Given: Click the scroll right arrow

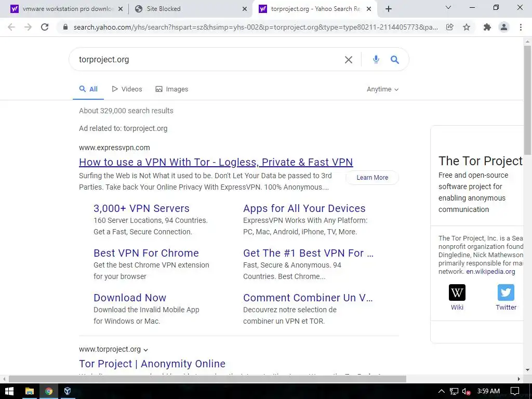Looking at the screenshot, I should [x=519, y=379].
